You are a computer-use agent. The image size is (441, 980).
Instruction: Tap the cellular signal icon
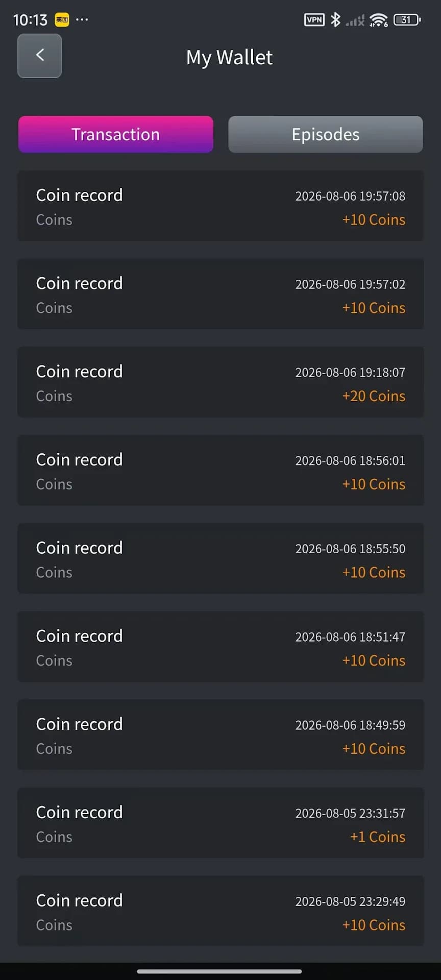point(355,20)
